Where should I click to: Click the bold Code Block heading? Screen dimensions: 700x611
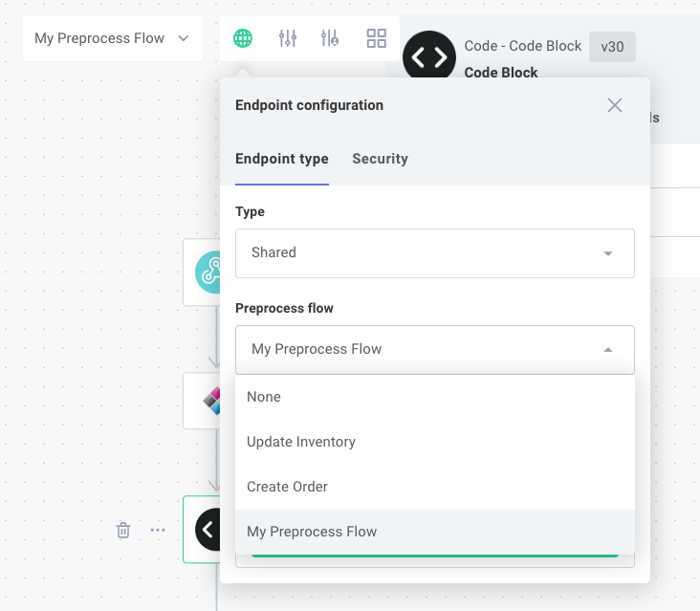pyautogui.click(x=501, y=73)
